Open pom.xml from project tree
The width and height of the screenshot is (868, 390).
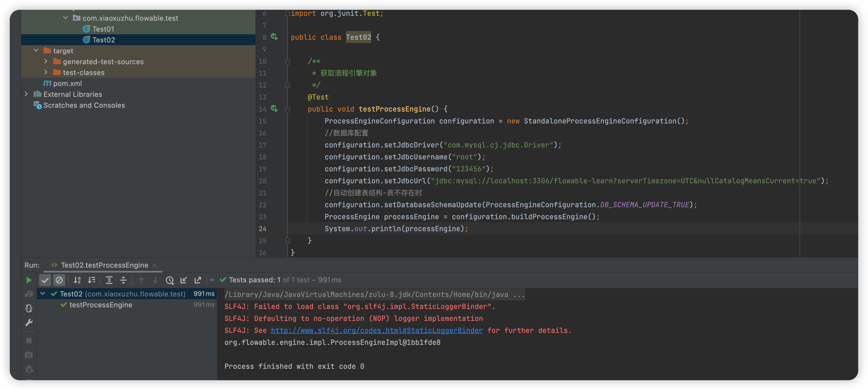(x=67, y=83)
